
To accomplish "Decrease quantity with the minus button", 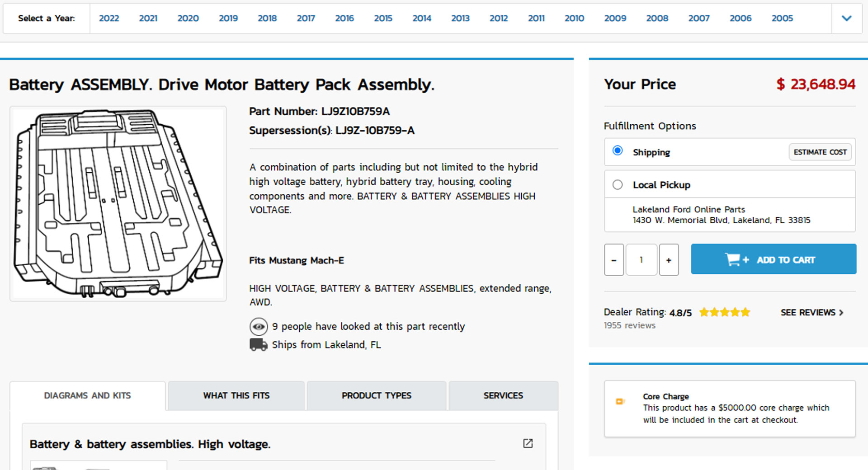I will [x=613, y=260].
